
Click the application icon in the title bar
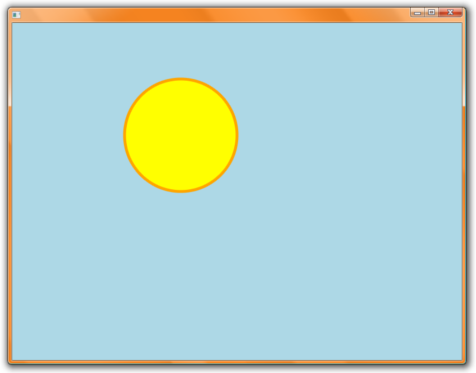[16, 15]
